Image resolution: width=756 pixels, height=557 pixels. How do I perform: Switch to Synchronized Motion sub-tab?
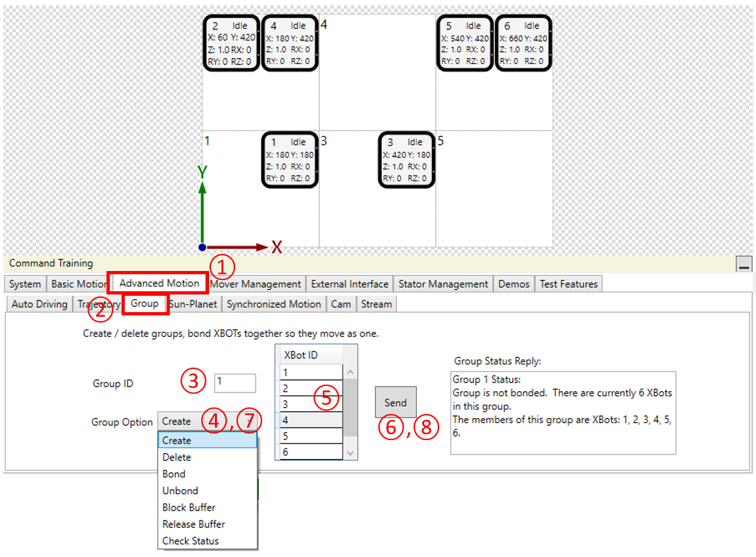274,304
